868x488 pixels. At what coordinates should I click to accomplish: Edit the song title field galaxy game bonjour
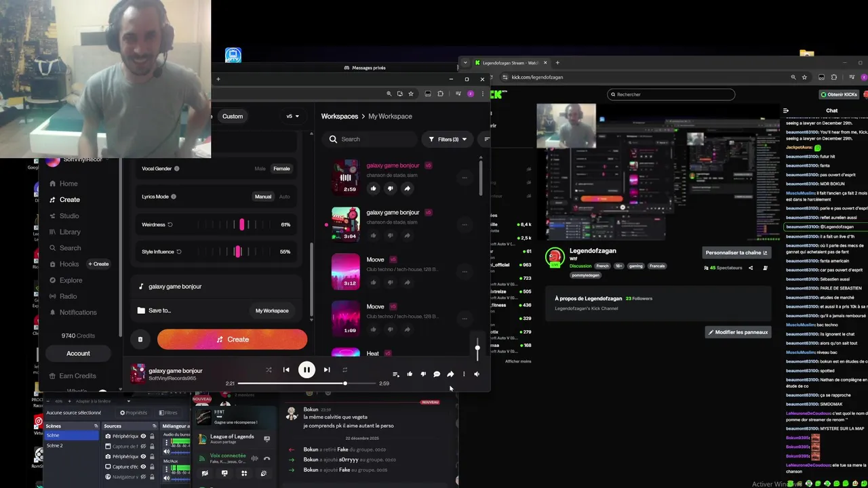[x=217, y=287]
